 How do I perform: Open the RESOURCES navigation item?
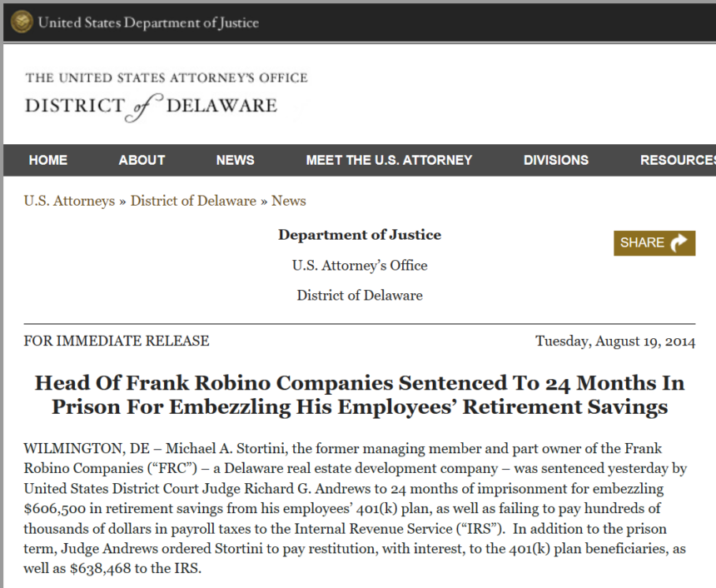678,160
